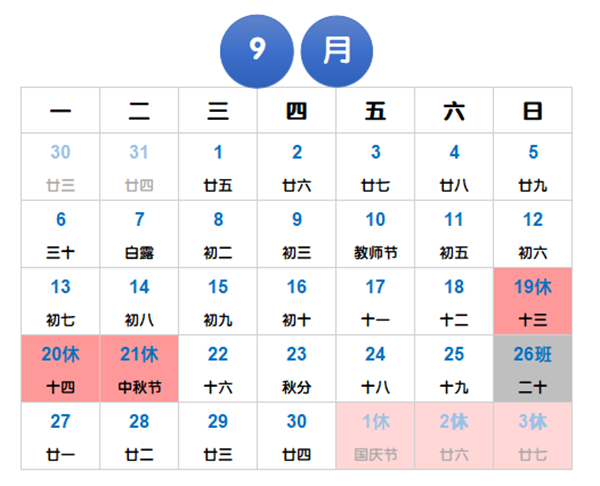600x486 pixels.
Task: Select September 23 秋分 date cell
Action: point(296,368)
